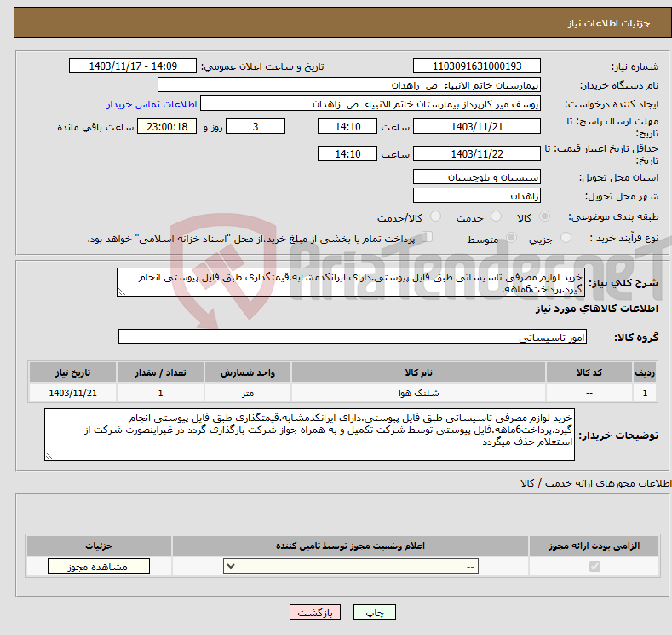
Task: Toggle the mandatory license checkbox
Action: 594,567
